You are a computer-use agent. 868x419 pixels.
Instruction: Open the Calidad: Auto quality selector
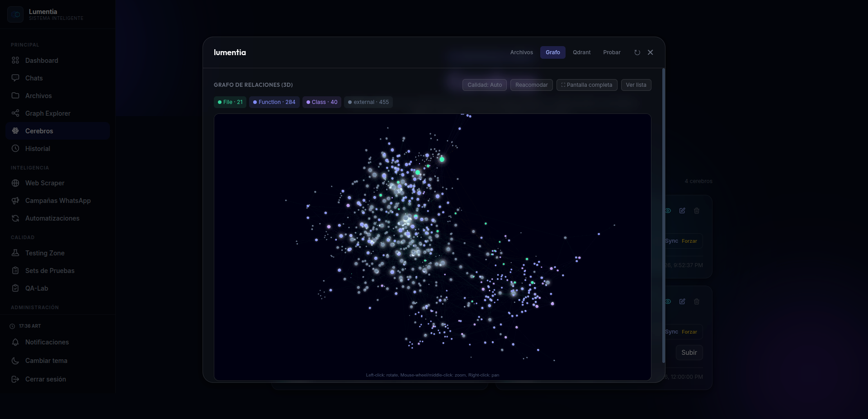coord(485,85)
